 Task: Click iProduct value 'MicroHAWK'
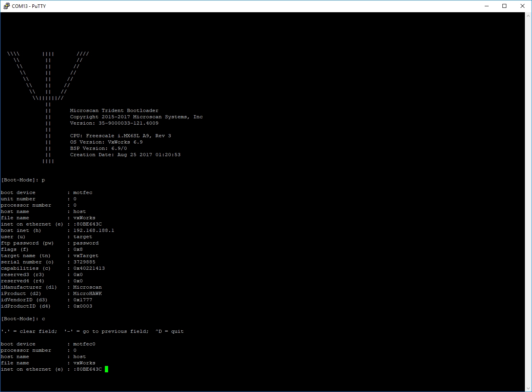(88, 293)
